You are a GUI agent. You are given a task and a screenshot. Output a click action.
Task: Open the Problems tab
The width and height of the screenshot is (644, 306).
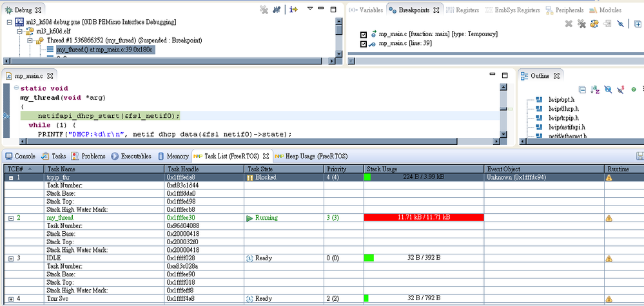coord(88,157)
